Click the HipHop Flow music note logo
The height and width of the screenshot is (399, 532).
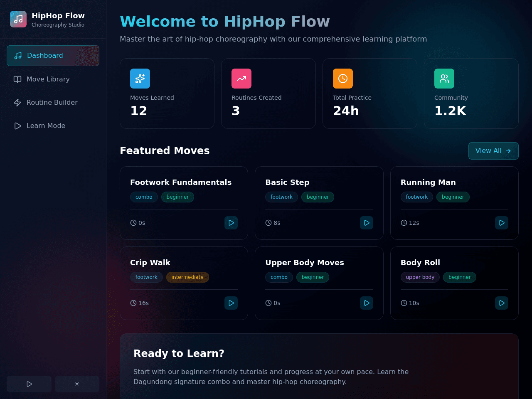(18, 19)
